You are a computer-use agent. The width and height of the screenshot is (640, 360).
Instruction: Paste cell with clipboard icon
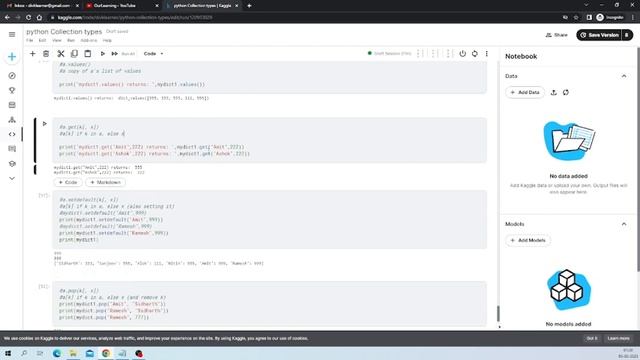[x=88, y=53]
